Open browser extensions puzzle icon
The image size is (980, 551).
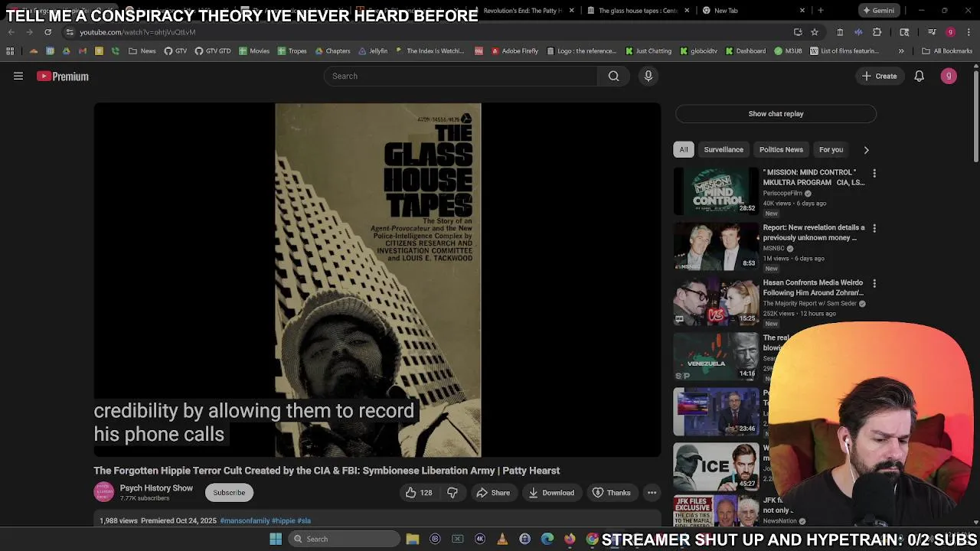pos(877,32)
